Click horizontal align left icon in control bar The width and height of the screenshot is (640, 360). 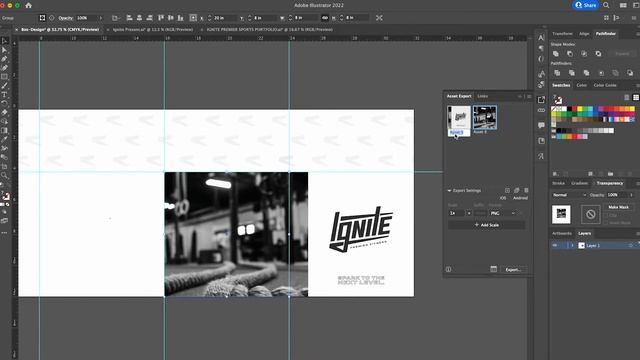[x=129, y=18]
